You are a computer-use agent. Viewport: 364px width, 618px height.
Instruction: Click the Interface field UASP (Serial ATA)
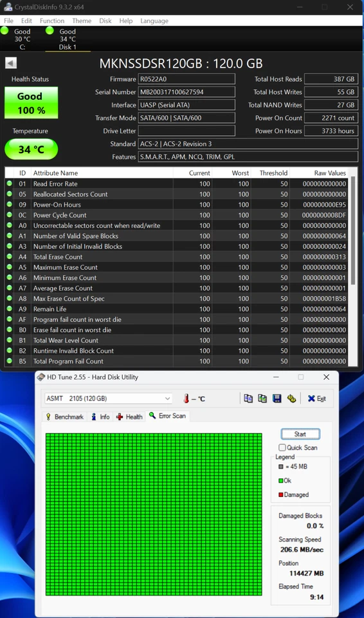(x=187, y=105)
